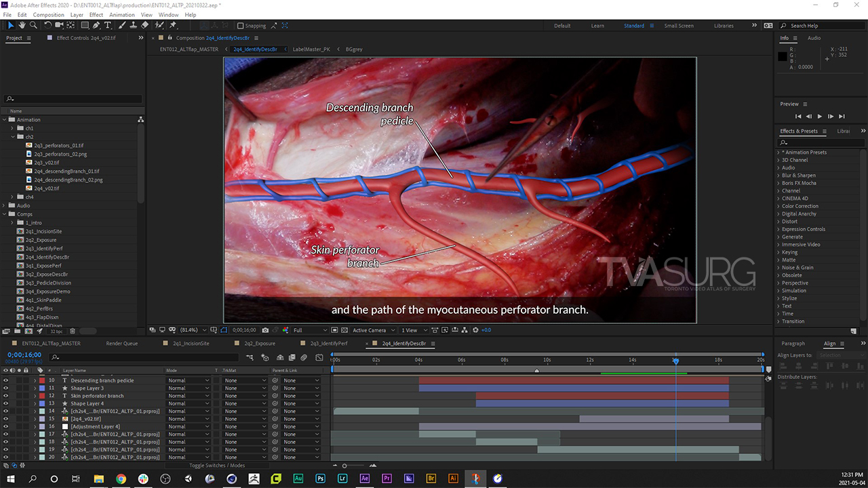
Task: Select the Roto Brush tool
Action: pyautogui.click(x=159, y=25)
